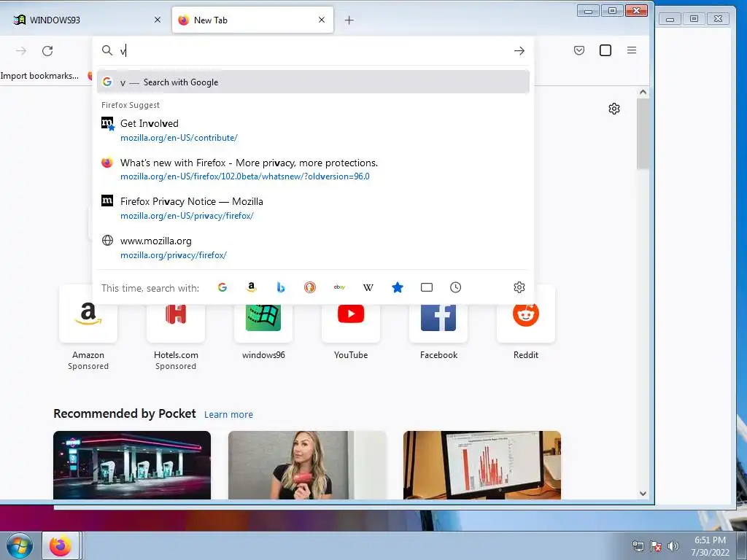Open a new tab with plus button

[349, 20]
